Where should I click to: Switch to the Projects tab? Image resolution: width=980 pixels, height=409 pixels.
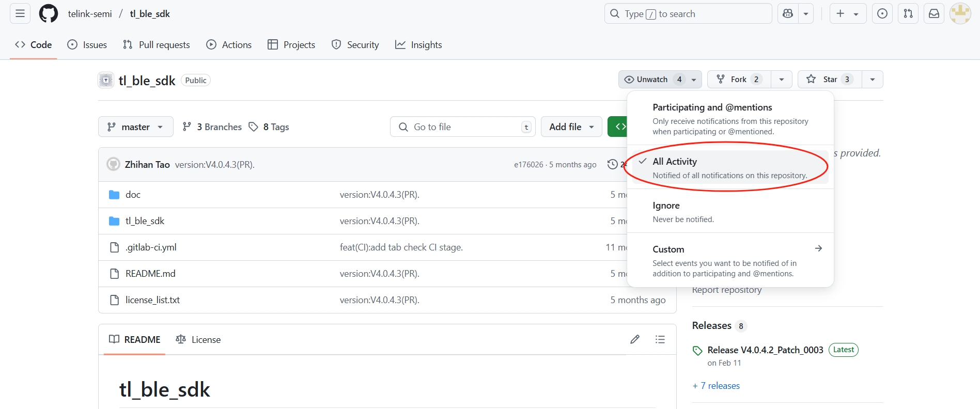pos(291,45)
